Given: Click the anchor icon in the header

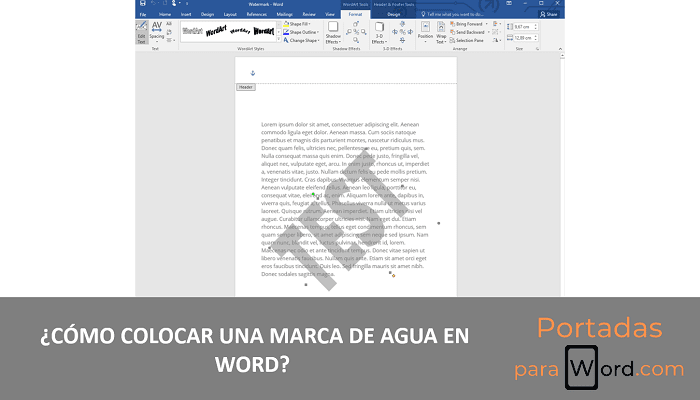Looking at the screenshot, I should [253, 73].
